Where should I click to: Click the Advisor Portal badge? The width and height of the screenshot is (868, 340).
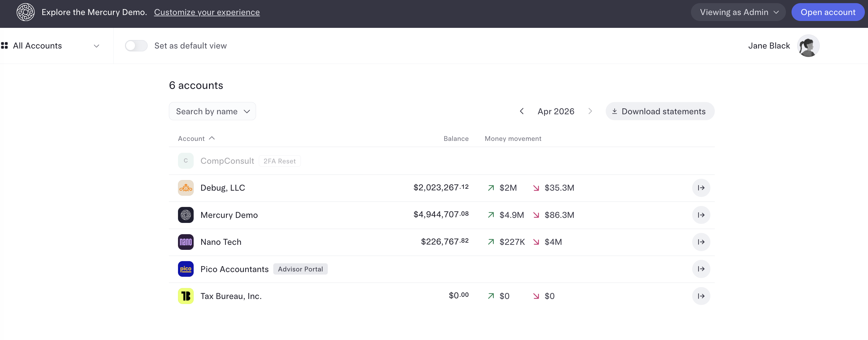point(300,269)
